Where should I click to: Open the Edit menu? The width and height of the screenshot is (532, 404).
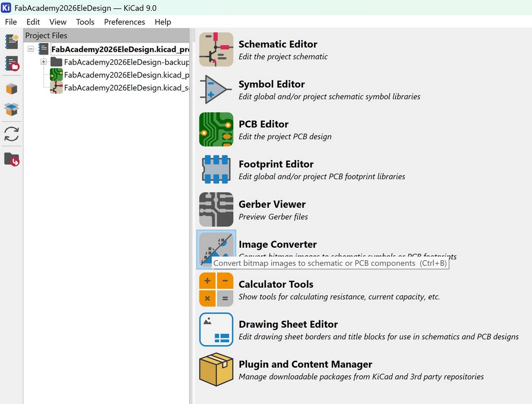(x=33, y=22)
